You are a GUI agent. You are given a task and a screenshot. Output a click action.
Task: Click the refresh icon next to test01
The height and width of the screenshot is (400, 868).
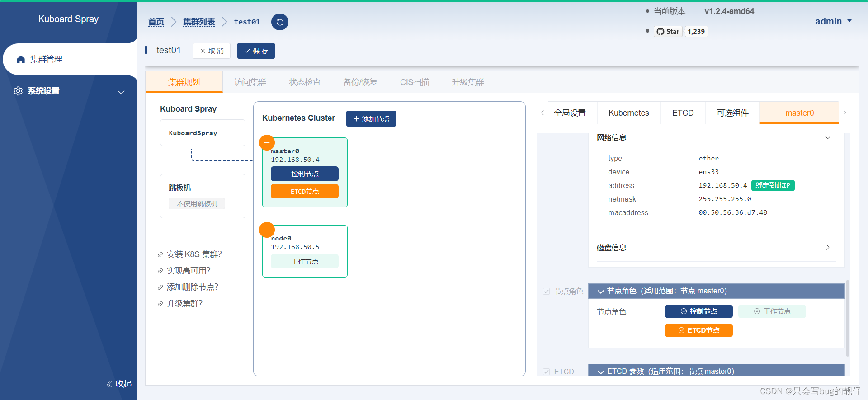click(x=280, y=22)
